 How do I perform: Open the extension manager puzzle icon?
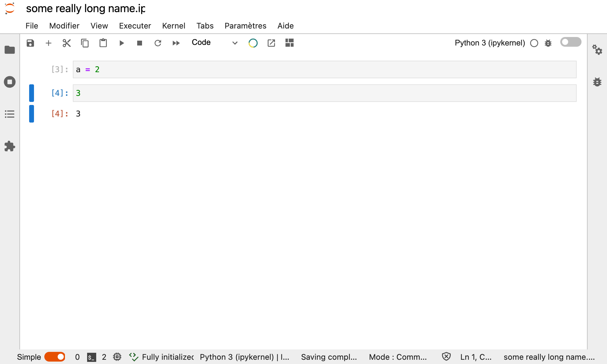click(x=10, y=146)
